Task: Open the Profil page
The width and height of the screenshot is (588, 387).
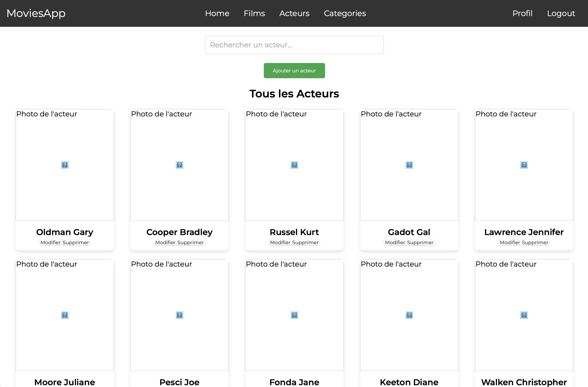Action: click(x=522, y=13)
